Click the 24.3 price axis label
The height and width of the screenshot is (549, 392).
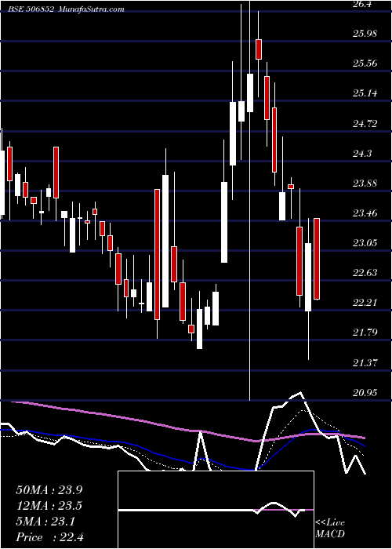[x=362, y=154]
